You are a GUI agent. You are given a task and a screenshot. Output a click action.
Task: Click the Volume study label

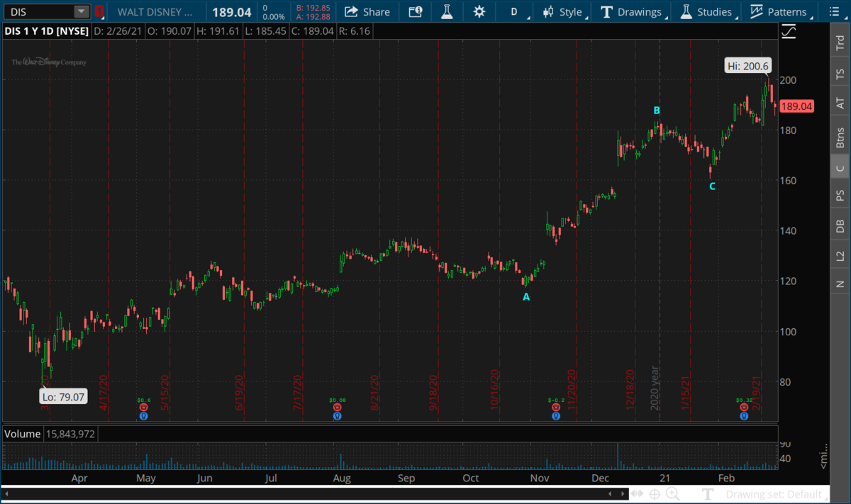pos(23,433)
